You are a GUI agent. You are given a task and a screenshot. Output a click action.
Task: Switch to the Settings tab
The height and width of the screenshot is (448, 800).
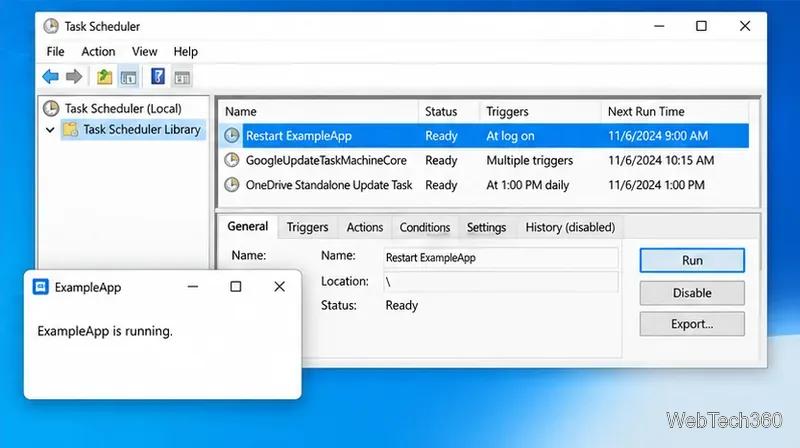pyautogui.click(x=486, y=228)
